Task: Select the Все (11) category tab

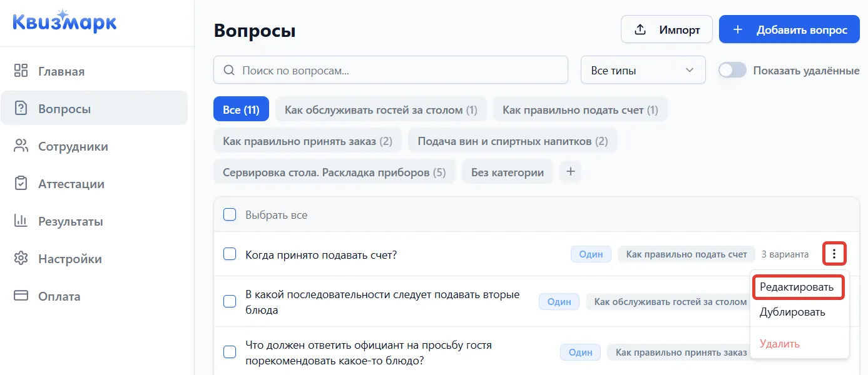Action: (x=241, y=109)
